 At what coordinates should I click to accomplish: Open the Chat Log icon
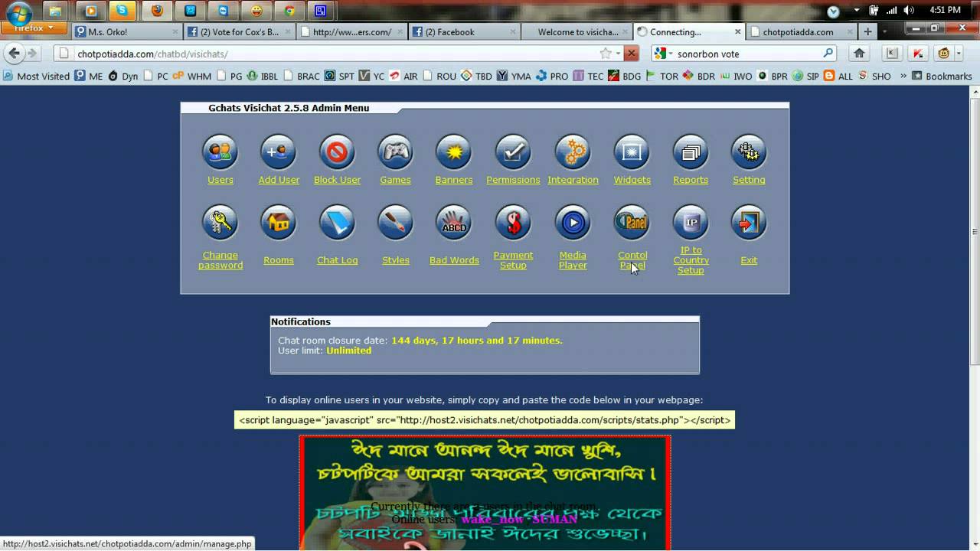click(337, 222)
